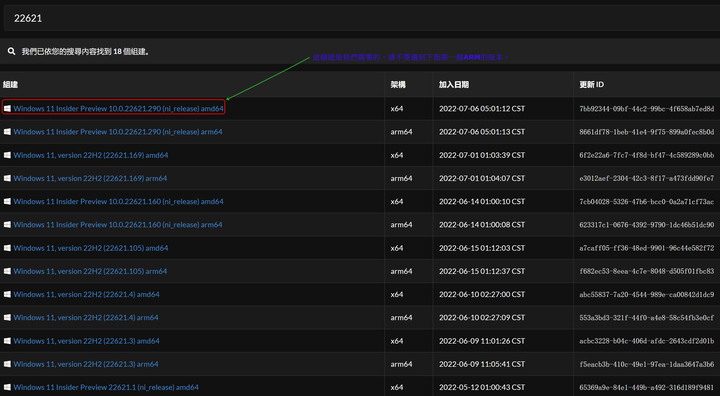Click the date 2022-06-14 01:00:08 CST
Screen dimensions: 720x396
click(482, 225)
